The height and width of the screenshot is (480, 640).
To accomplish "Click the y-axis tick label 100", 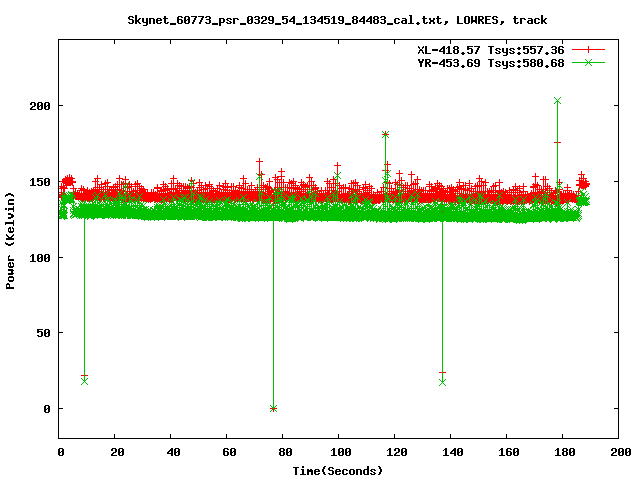I will pos(40,258).
